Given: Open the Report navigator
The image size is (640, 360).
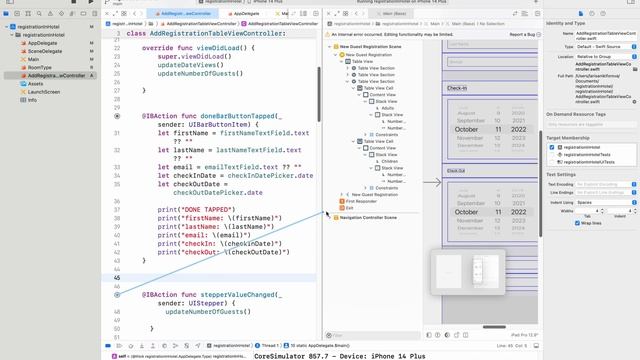Looking at the screenshot, I should pos(94,13).
